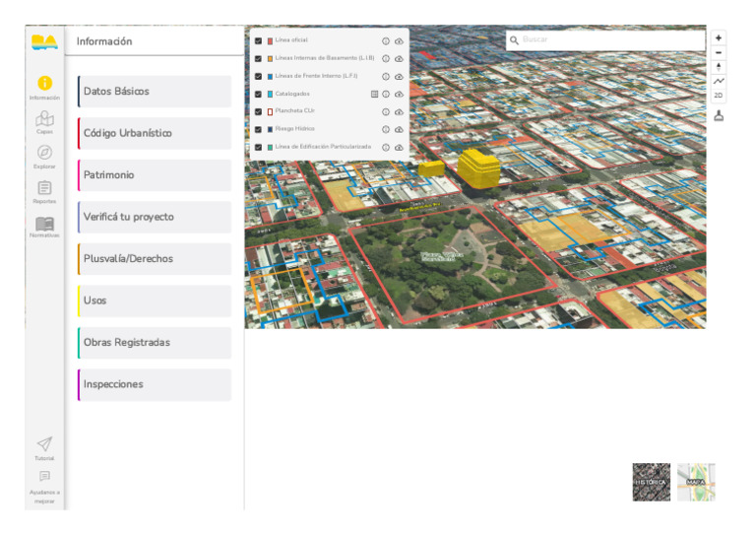Click the search magnifier icon
Image resolution: width=756 pixels, height=535 pixels.
[x=515, y=40]
